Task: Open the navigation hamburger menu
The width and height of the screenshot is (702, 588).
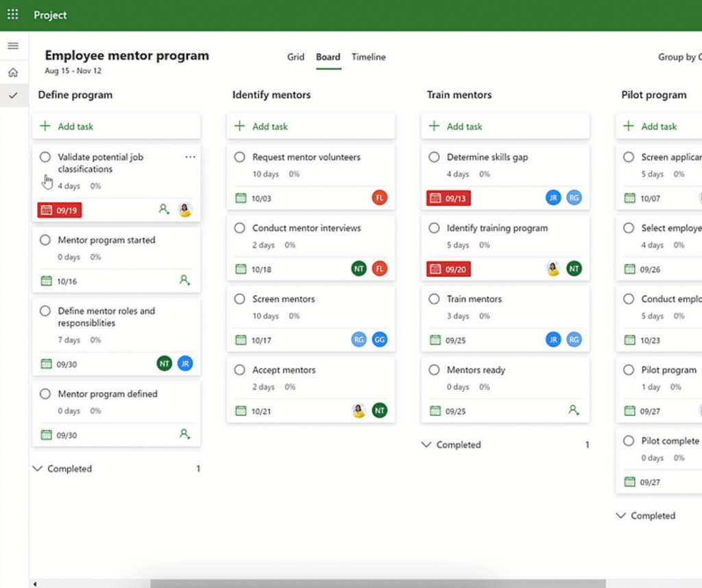Action: coord(14,46)
